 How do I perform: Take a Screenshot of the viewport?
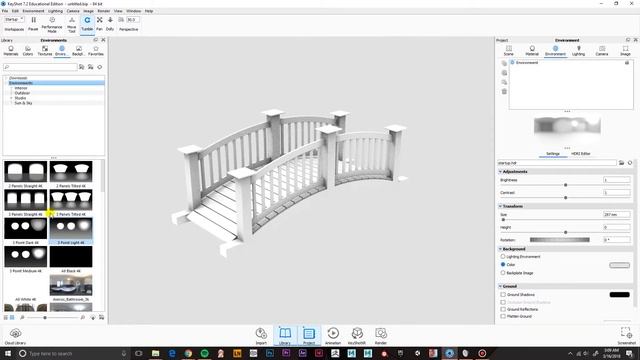(627, 336)
